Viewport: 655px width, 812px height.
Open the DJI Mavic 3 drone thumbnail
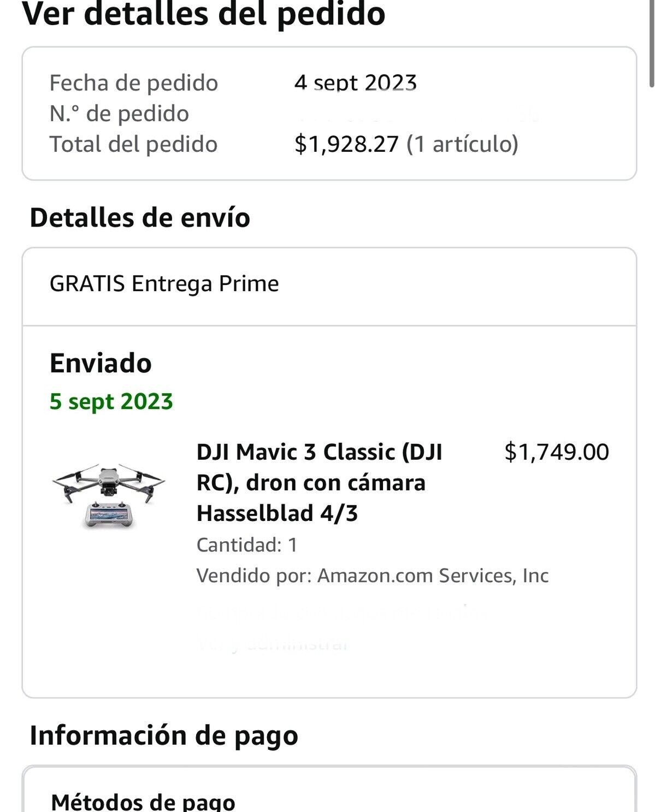[x=108, y=496]
